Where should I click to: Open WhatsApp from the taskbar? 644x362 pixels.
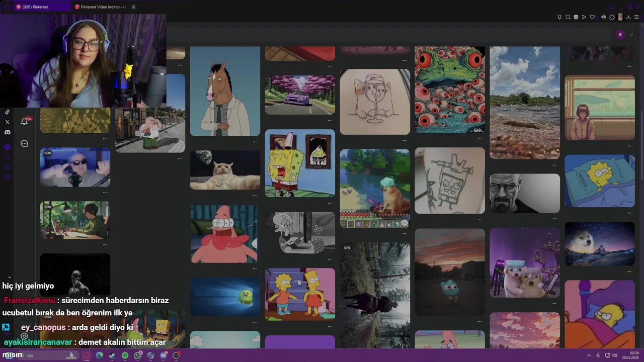138,355
